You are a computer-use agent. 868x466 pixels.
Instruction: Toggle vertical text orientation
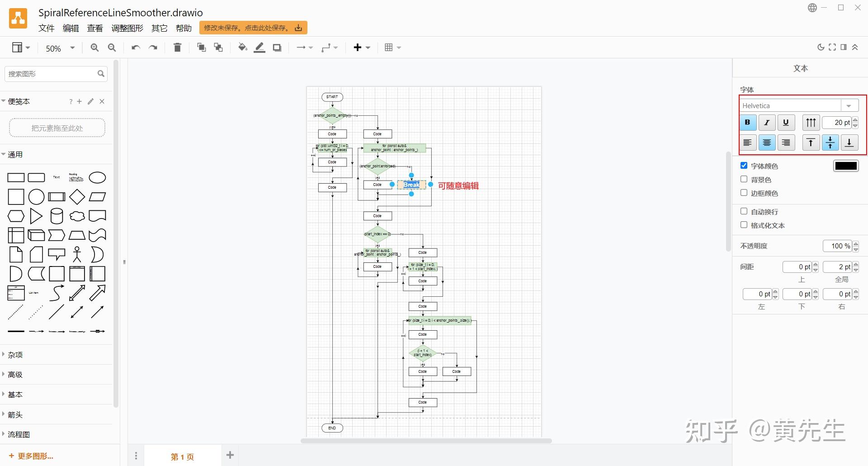(811, 123)
